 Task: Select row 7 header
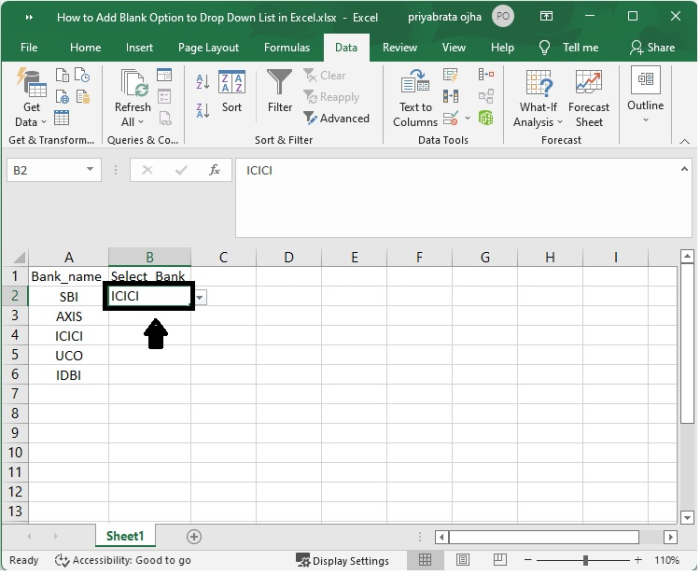(15, 394)
